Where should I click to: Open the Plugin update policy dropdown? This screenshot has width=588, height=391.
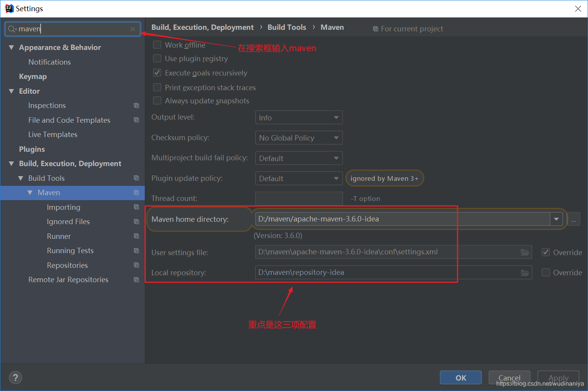coord(299,178)
